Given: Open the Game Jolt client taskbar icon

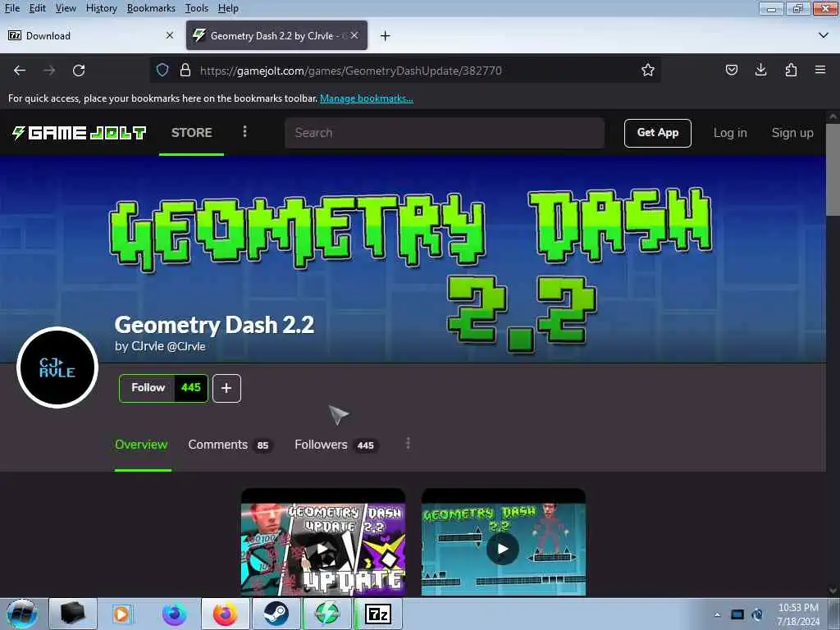Looking at the screenshot, I should tap(326, 614).
